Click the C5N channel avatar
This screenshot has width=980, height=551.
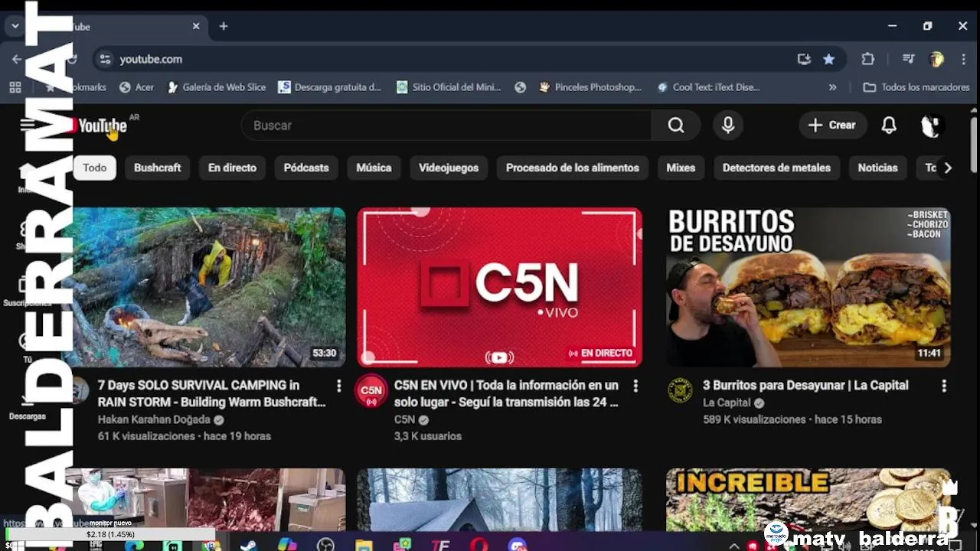click(x=371, y=390)
